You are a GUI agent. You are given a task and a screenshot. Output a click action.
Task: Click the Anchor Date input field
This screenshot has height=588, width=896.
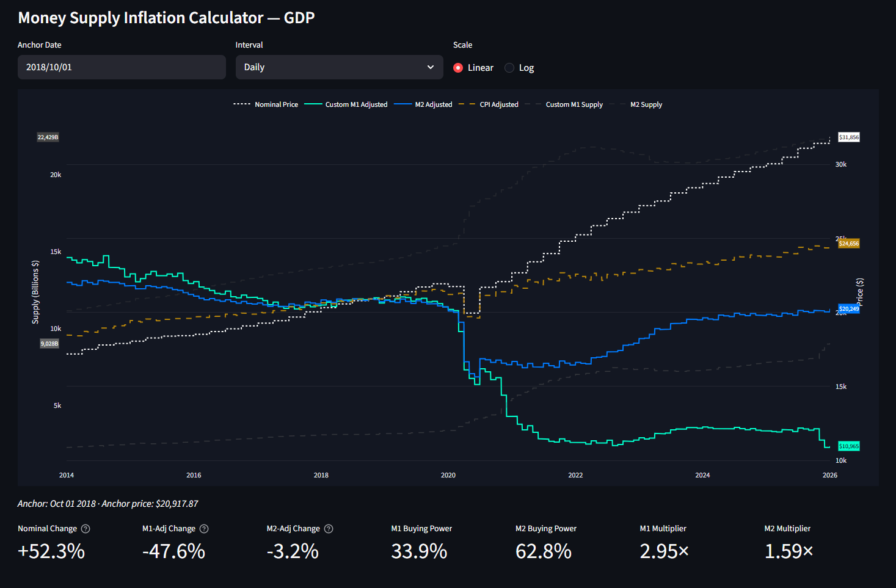click(122, 67)
